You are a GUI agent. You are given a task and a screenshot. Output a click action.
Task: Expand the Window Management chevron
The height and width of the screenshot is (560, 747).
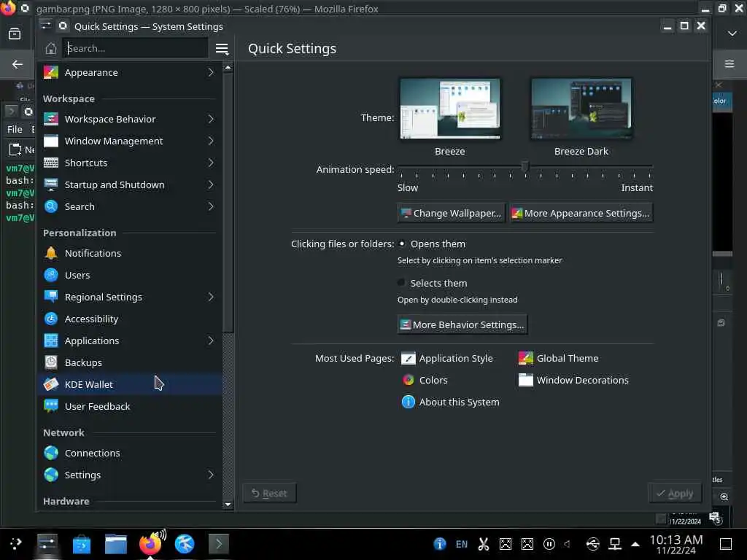[211, 141]
